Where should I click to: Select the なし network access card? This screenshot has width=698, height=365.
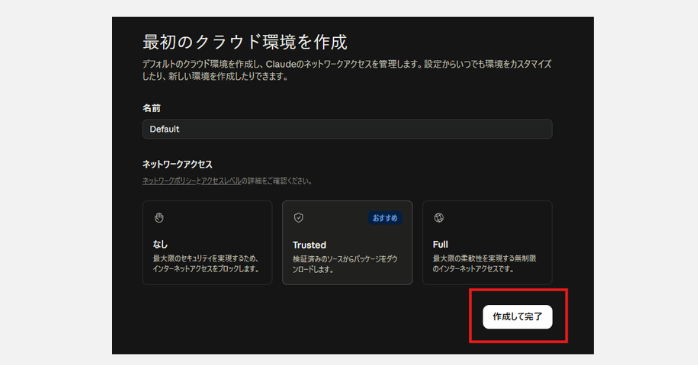tap(207, 242)
